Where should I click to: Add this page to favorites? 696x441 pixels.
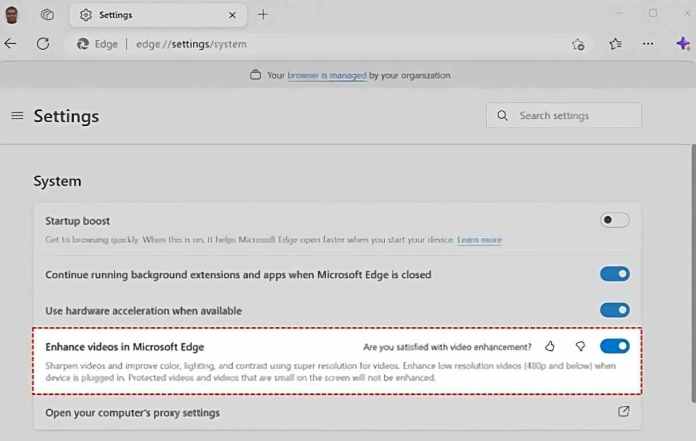click(578, 44)
